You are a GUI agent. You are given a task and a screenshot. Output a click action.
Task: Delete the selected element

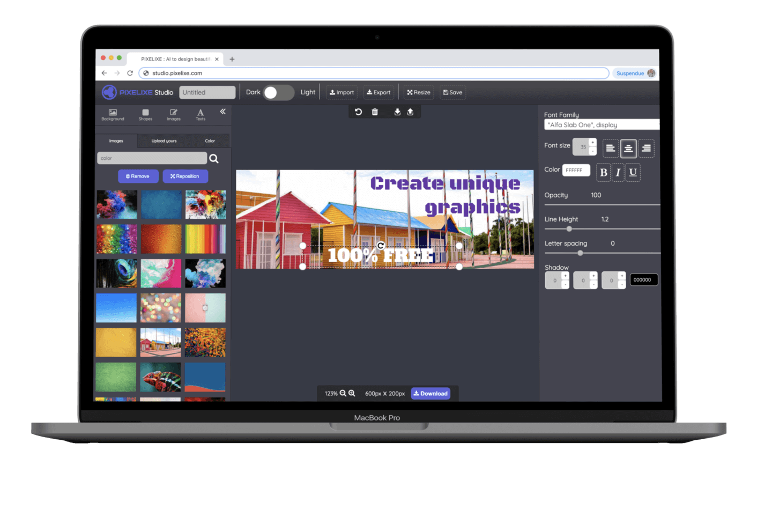[x=375, y=112]
